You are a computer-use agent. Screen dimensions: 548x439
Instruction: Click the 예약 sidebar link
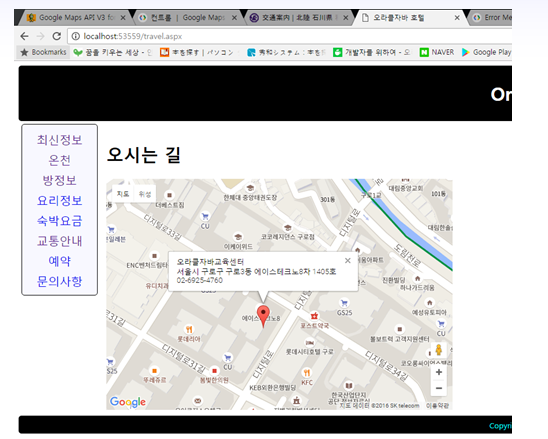click(x=60, y=261)
